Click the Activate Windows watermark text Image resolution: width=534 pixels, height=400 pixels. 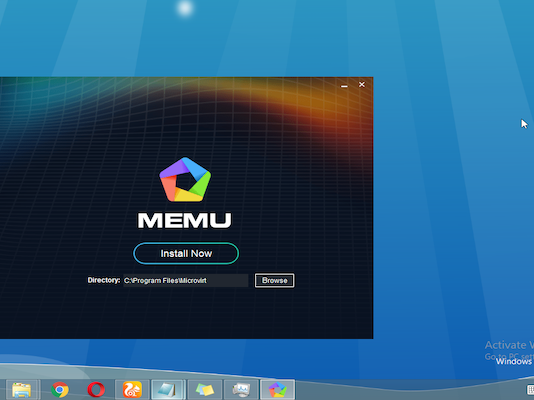point(509,345)
